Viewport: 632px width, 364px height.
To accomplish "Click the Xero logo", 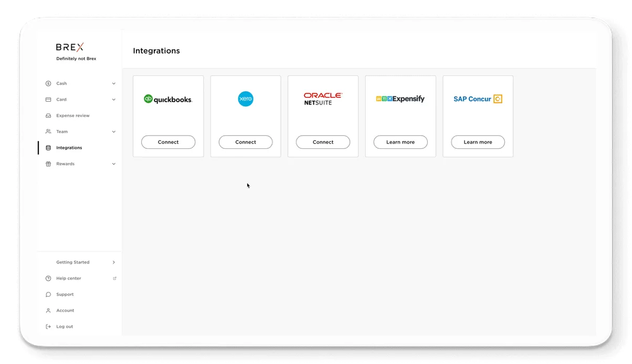I will pos(245,99).
